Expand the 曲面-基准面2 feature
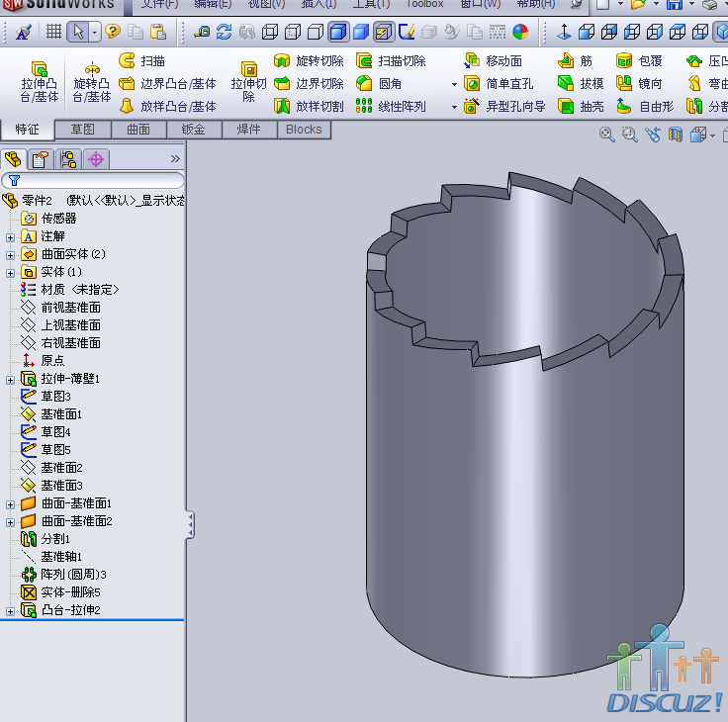 pos(10,522)
